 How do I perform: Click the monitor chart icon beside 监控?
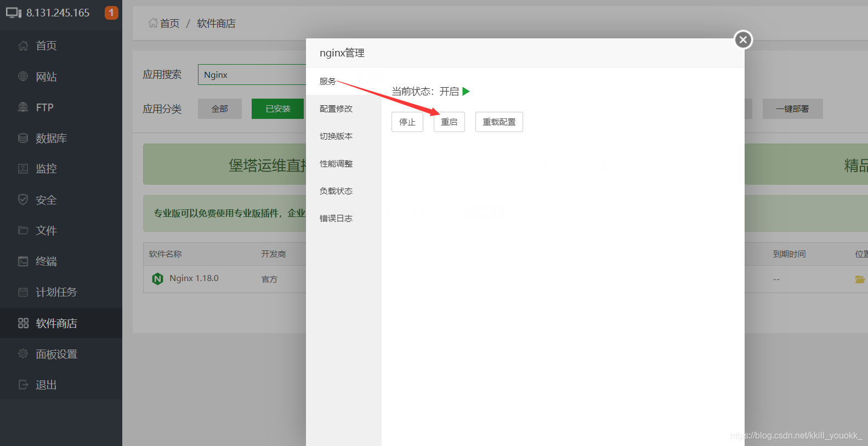coord(23,168)
